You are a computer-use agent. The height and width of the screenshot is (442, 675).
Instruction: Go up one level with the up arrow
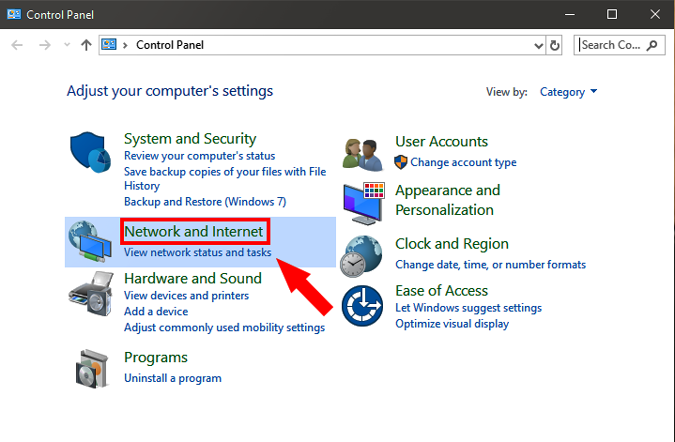pos(86,45)
